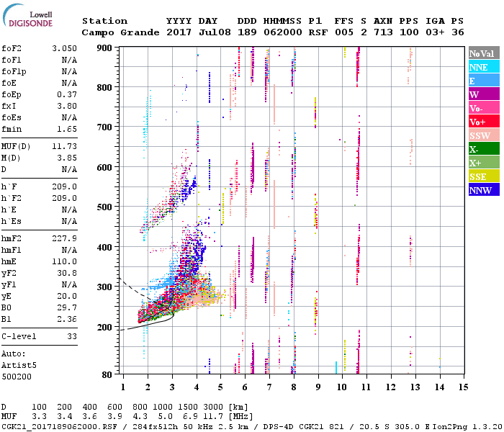
Task: Click the MUF(D) value 11.73
Action: click(x=64, y=147)
